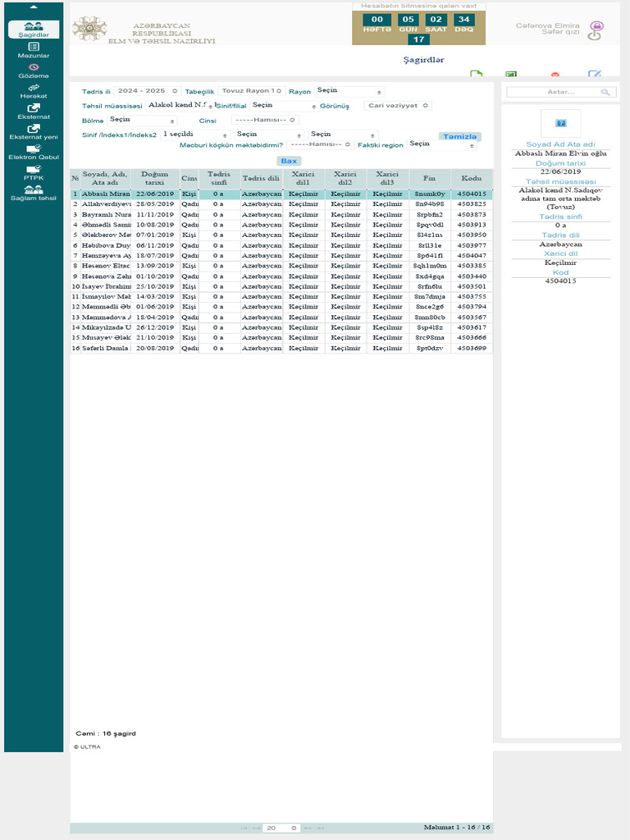Click Fin cell 8rpbfn2
630x840 pixels.
[430, 214]
